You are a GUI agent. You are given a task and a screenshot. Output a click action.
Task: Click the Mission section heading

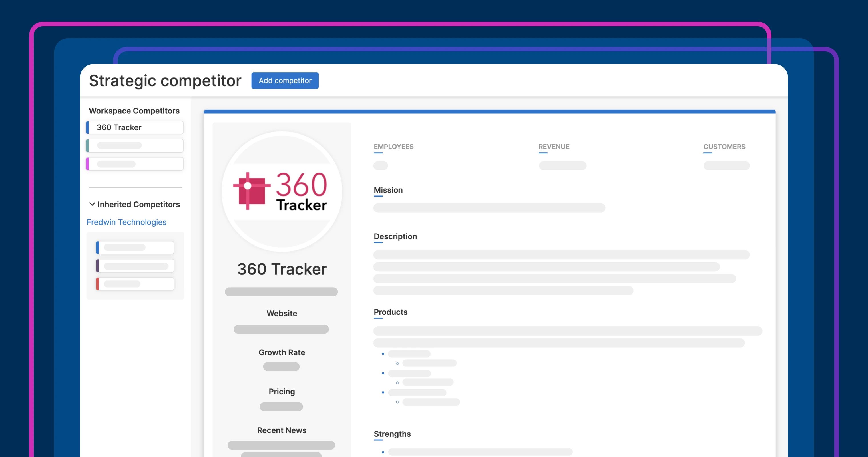tap(388, 190)
